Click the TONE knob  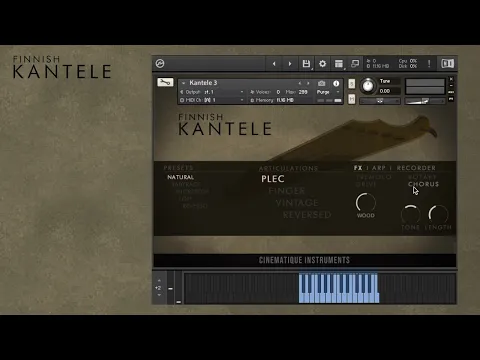(x=410, y=214)
